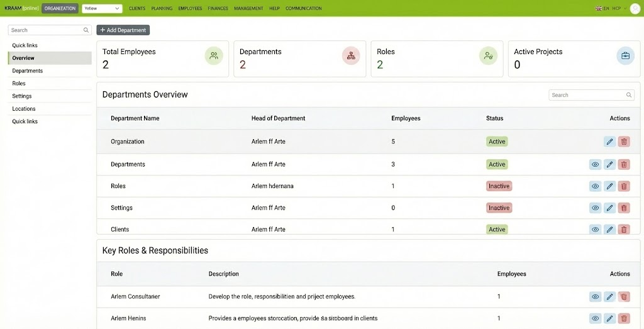This screenshot has height=329, width=644.
Task: Expand the HCP account dropdown
Action: 619,8
